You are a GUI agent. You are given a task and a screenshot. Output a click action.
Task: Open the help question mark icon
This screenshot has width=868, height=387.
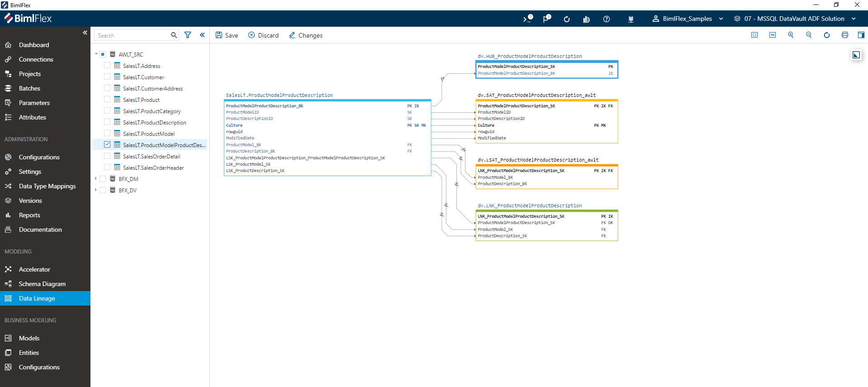point(607,19)
